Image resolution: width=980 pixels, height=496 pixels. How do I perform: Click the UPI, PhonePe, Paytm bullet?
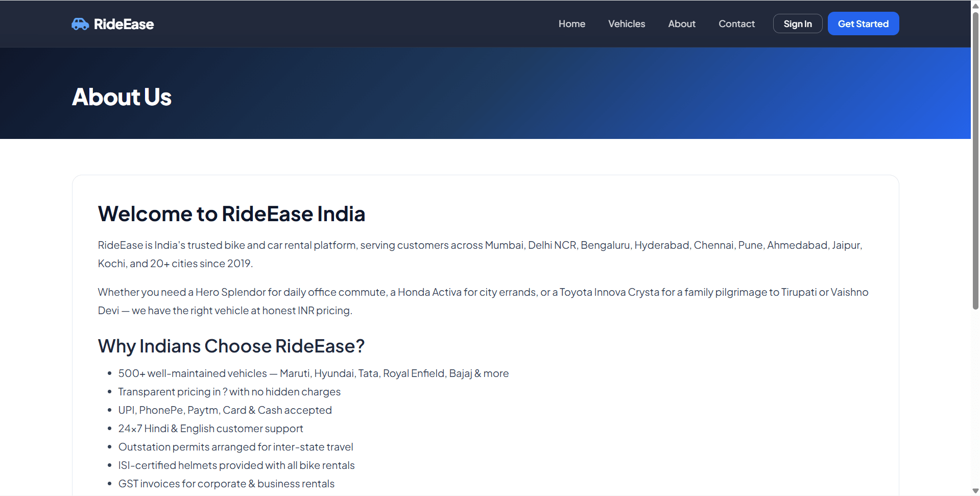[x=225, y=410]
